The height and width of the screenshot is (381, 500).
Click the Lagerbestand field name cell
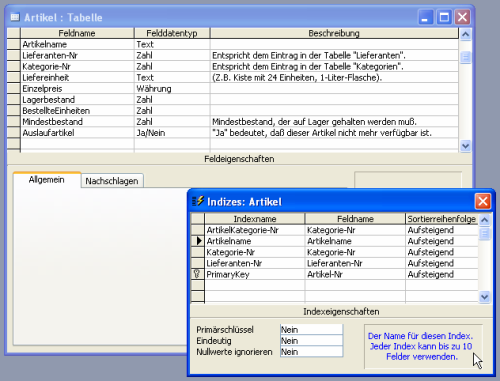(x=77, y=100)
